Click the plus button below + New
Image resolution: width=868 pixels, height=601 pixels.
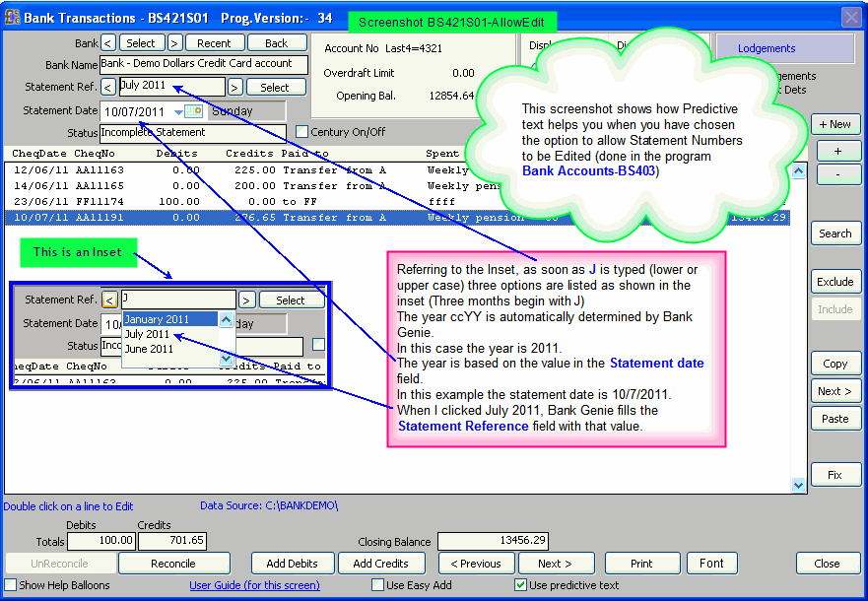[x=835, y=151]
